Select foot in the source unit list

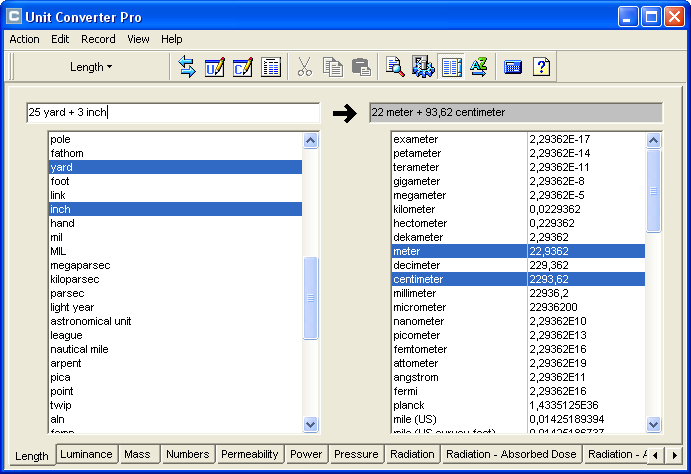[x=60, y=181]
